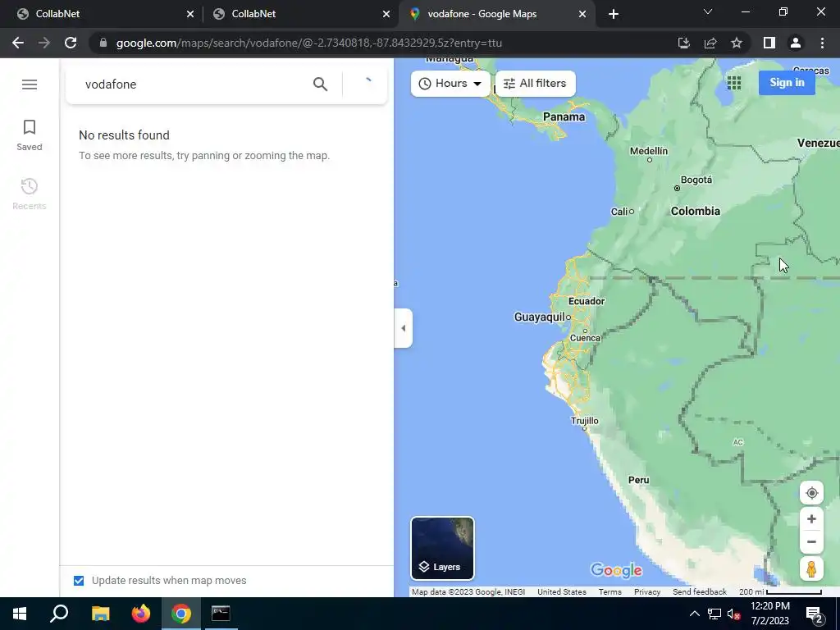This screenshot has height=630, width=840.
Task: Open the command prompt taskbar window
Action: point(221,614)
